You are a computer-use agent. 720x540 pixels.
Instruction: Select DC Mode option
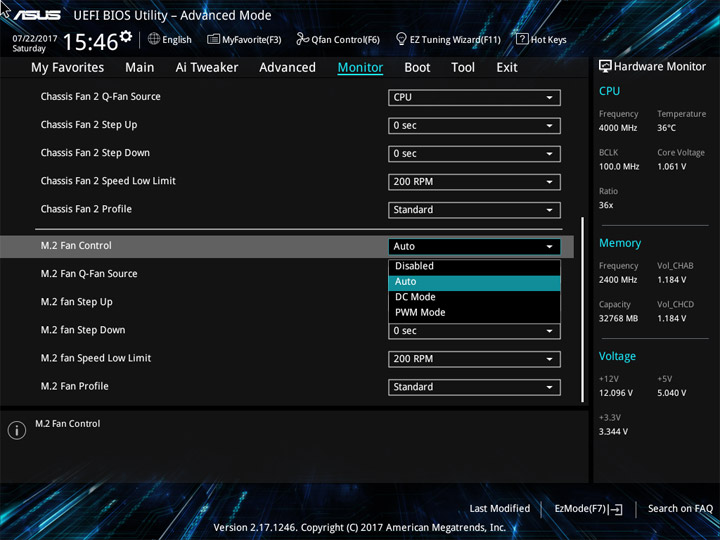474,297
